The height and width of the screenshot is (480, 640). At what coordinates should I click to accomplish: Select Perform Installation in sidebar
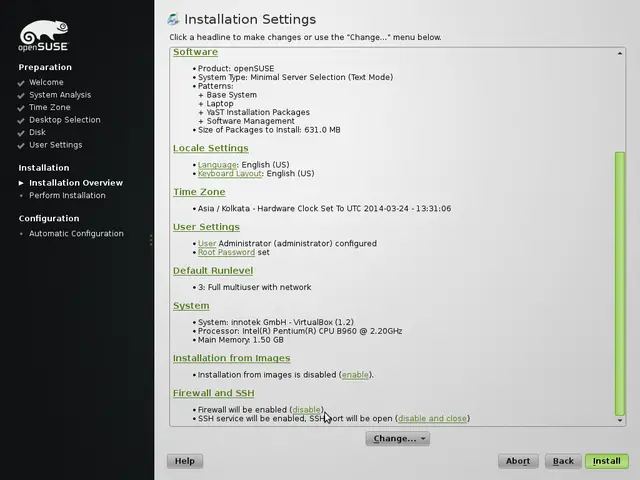click(67, 195)
